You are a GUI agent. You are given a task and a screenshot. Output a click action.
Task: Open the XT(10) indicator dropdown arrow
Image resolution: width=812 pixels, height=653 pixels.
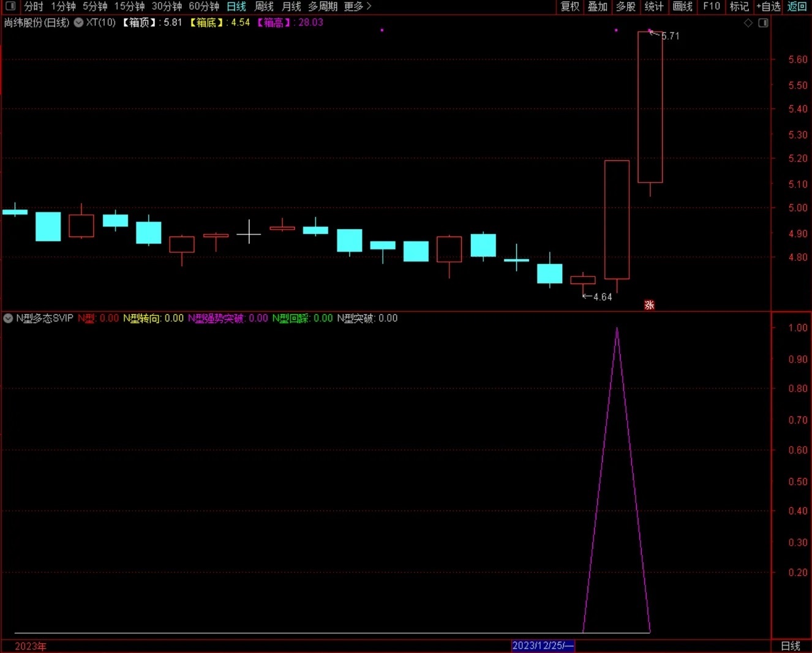(x=78, y=23)
